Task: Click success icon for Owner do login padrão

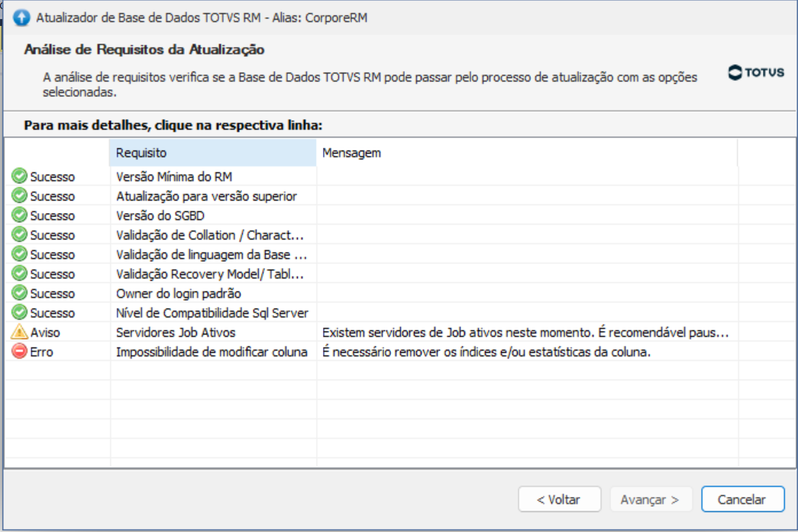Action: click(x=19, y=293)
